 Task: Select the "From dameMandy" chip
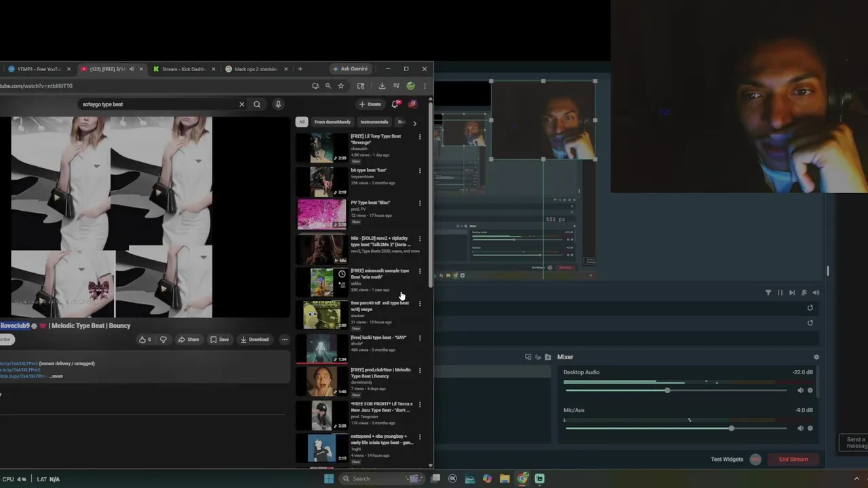click(x=332, y=122)
